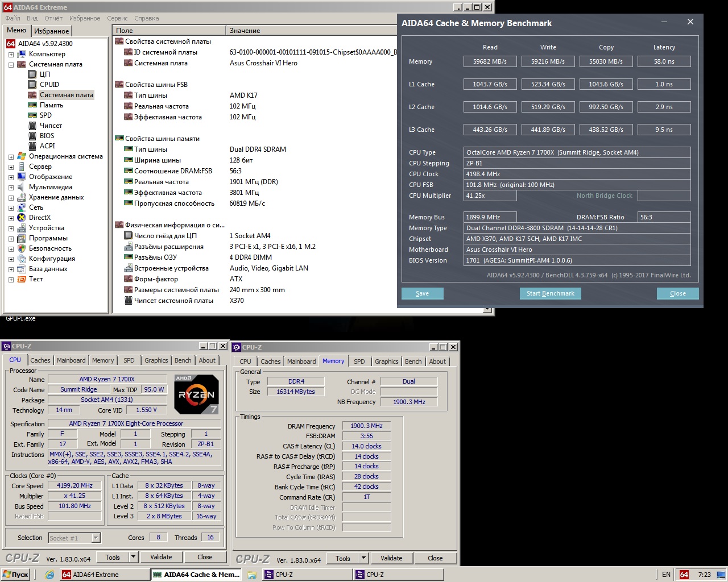Open the Пуск start menu
728x582 pixels.
(x=15, y=575)
